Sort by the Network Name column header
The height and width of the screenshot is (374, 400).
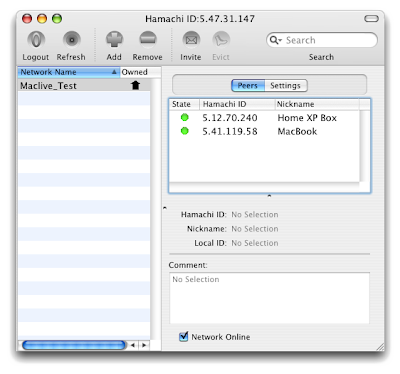point(69,72)
